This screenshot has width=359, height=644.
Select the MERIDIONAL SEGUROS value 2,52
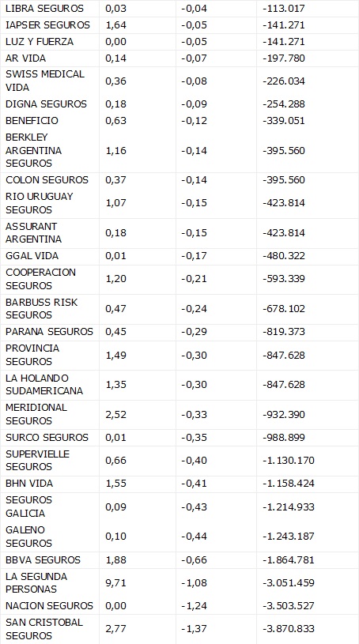point(115,414)
